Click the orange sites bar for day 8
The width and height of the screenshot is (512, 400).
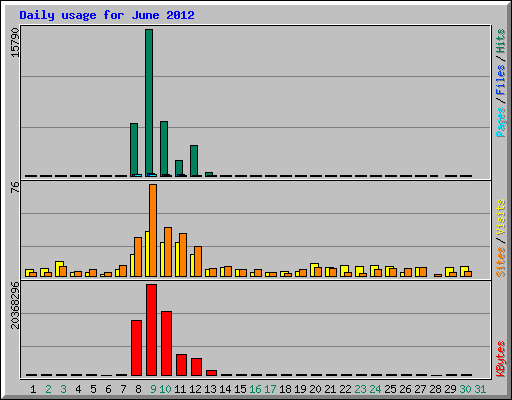pos(138,257)
